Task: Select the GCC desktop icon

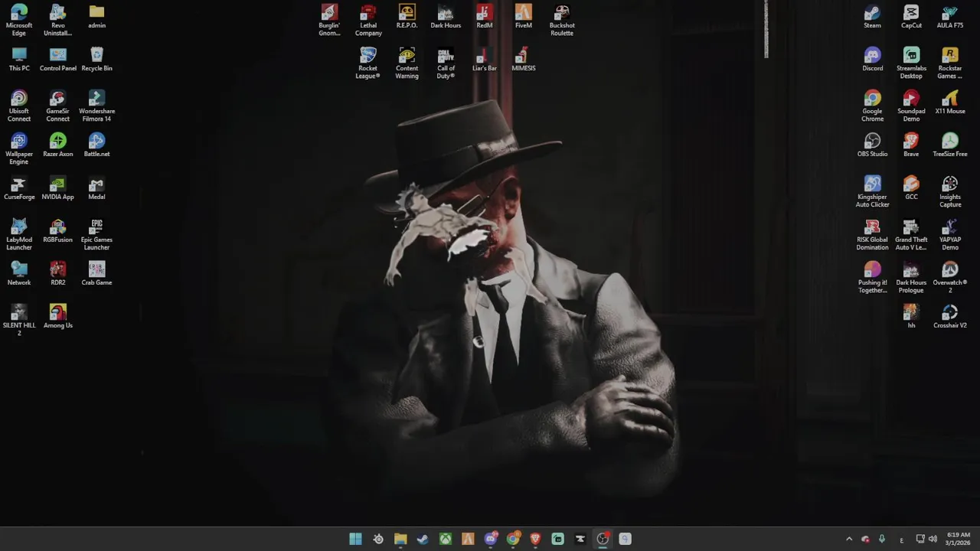Action: tap(911, 187)
